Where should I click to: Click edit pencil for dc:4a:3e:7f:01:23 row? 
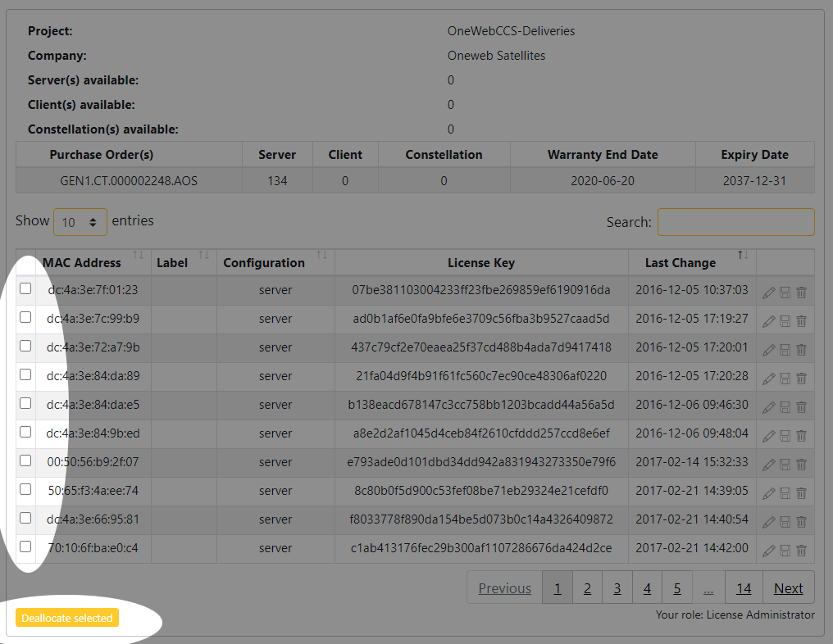(768, 293)
